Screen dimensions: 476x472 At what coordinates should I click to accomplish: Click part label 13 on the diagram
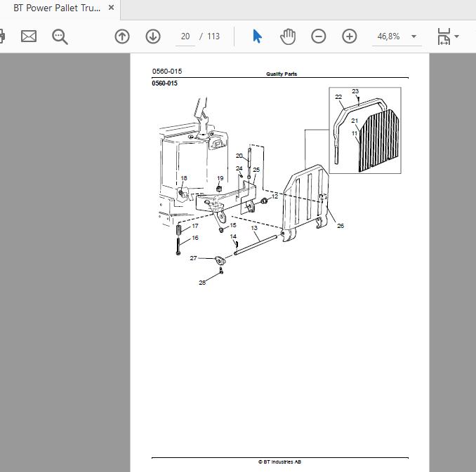(x=254, y=228)
